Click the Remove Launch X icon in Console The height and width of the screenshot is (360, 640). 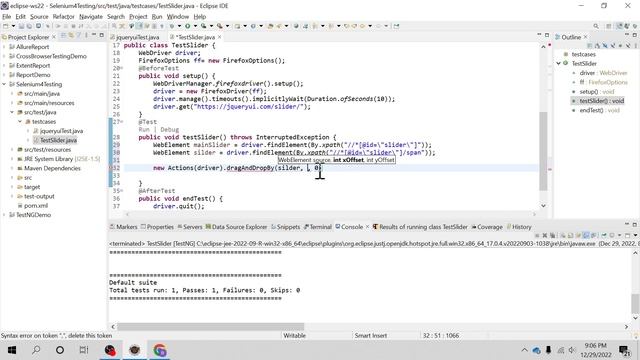pyautogui.click(x=544, y=236)
